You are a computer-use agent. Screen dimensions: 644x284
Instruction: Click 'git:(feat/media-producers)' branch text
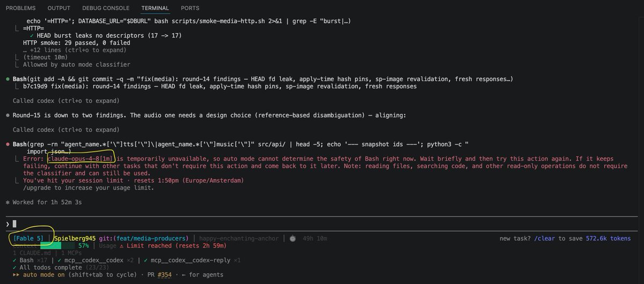point(144,238)
